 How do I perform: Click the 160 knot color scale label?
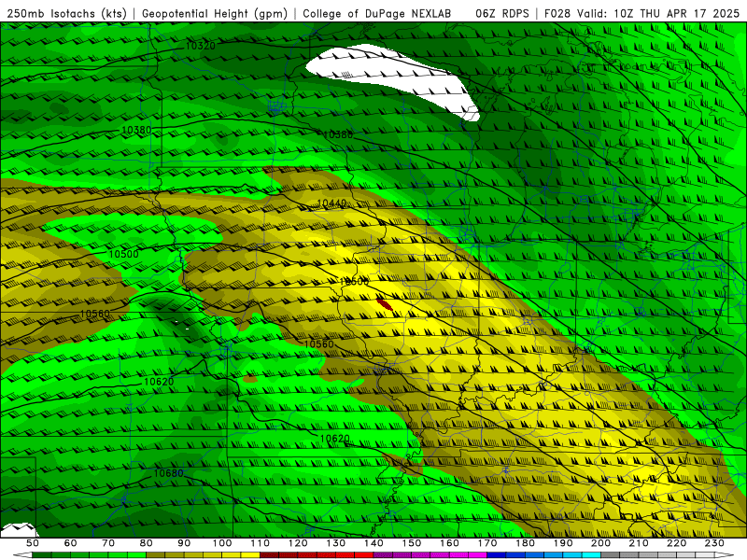pyautogui.click(x=449, y=543)
